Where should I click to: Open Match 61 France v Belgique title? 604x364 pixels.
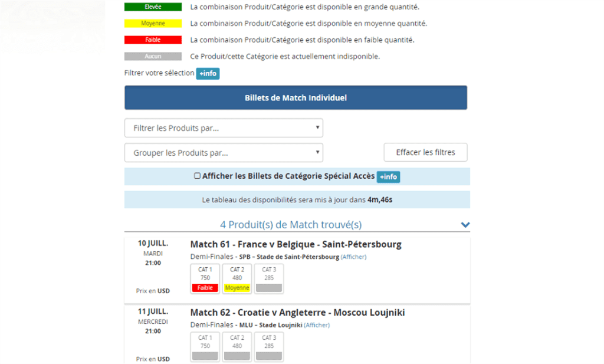point(296,244)
